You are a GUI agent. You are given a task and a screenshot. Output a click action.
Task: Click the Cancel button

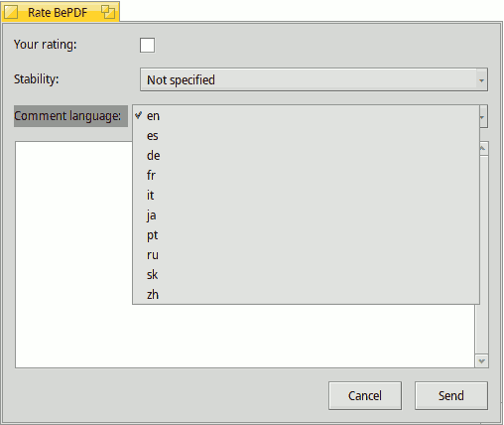365,395
